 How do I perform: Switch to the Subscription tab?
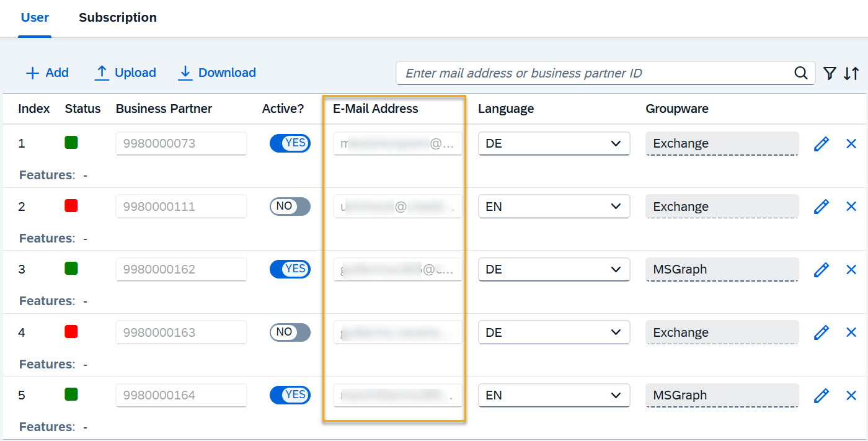[118, 17]
